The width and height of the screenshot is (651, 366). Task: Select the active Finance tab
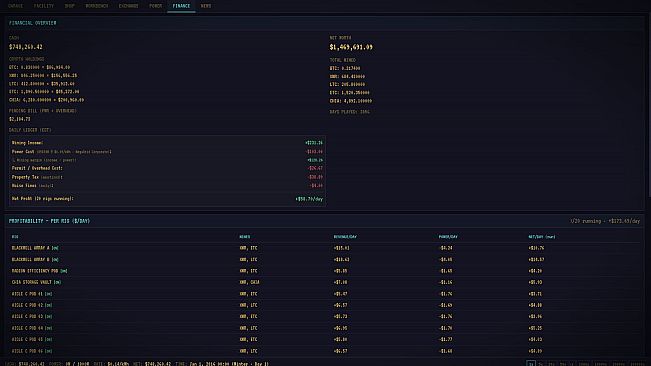coord(181,6)
